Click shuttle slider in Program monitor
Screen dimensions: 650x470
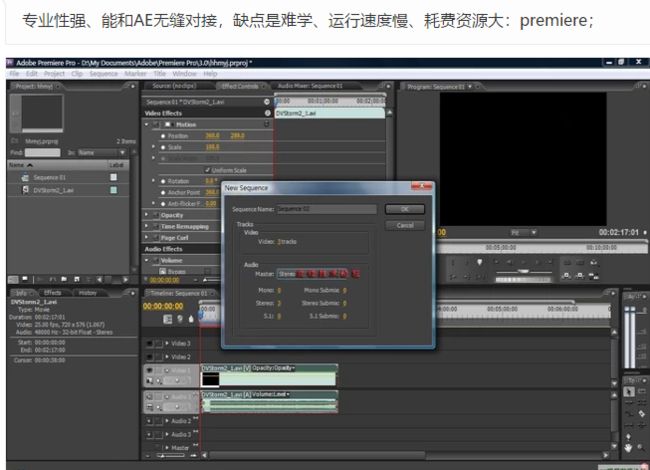[523, 272]
